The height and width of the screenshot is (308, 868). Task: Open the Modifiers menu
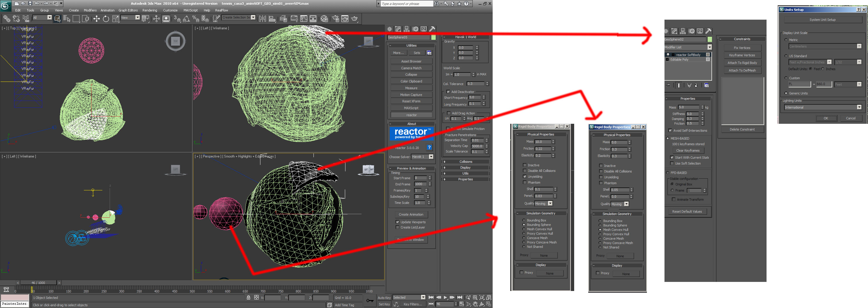[90, 10]
